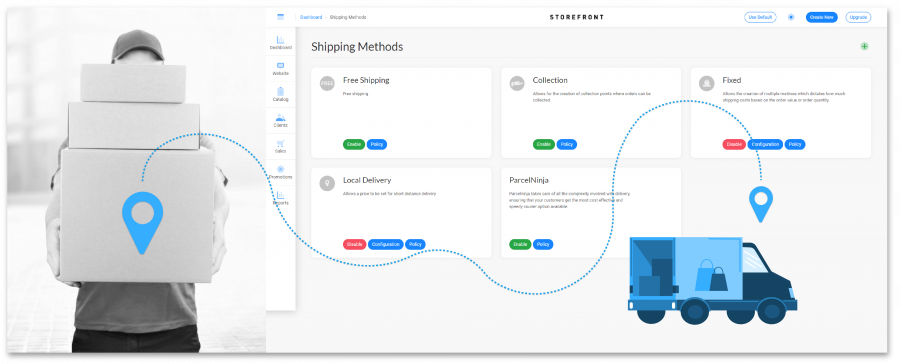Image resolution: width=900 pixels, height=364 pixels.
Task: Click the Use Default button
Action: 761,17
